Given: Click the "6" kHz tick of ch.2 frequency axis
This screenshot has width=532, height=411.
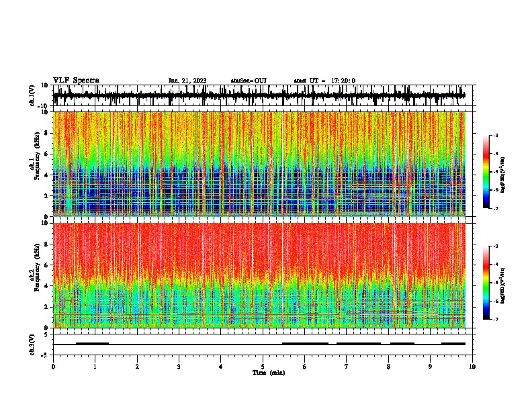Looking at the screenshot, I should pyautogui.click(x=46, y=265).
